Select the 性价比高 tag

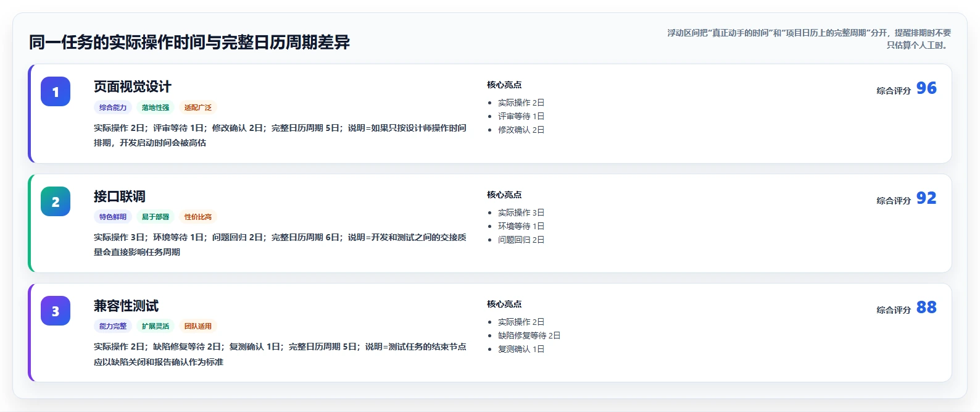point(198,217)
